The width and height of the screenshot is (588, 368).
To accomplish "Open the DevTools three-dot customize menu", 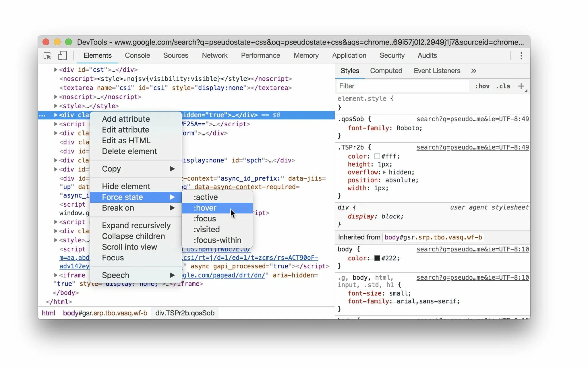I will [x=521, y=55].
